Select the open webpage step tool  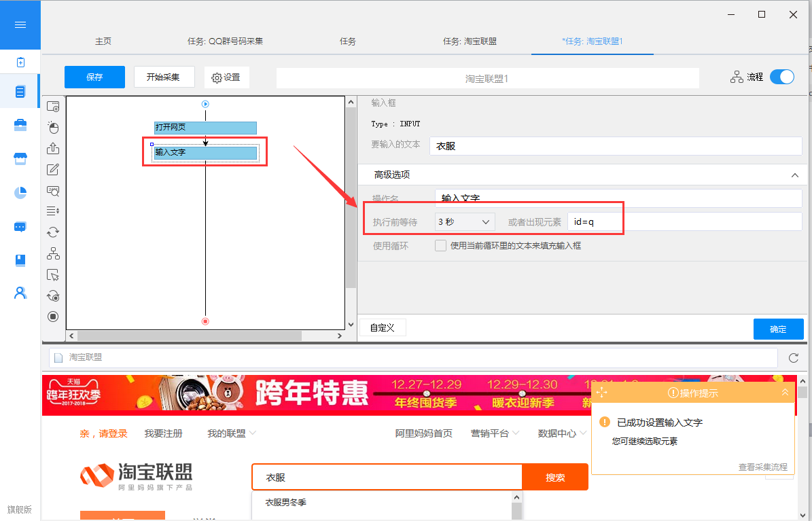click(x=53, y=107)
